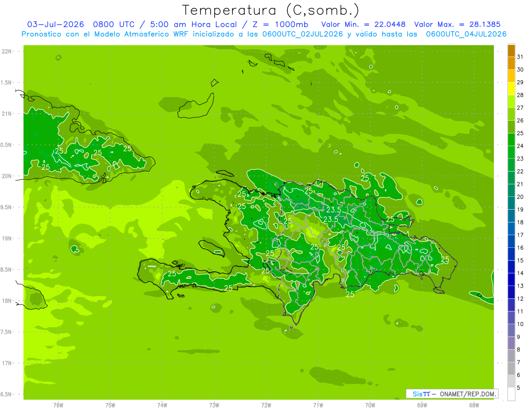Click the initialization time "0600UTC_02JUL2026"
Viewport: 532px width, 411px height.
(x=303, y=34)
